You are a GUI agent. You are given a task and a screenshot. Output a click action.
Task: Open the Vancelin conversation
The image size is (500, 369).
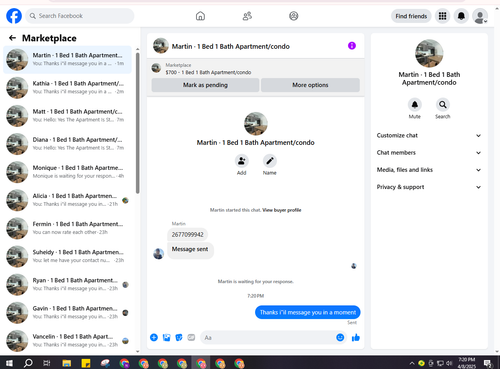pyautogui.click(x=67, y=341)
